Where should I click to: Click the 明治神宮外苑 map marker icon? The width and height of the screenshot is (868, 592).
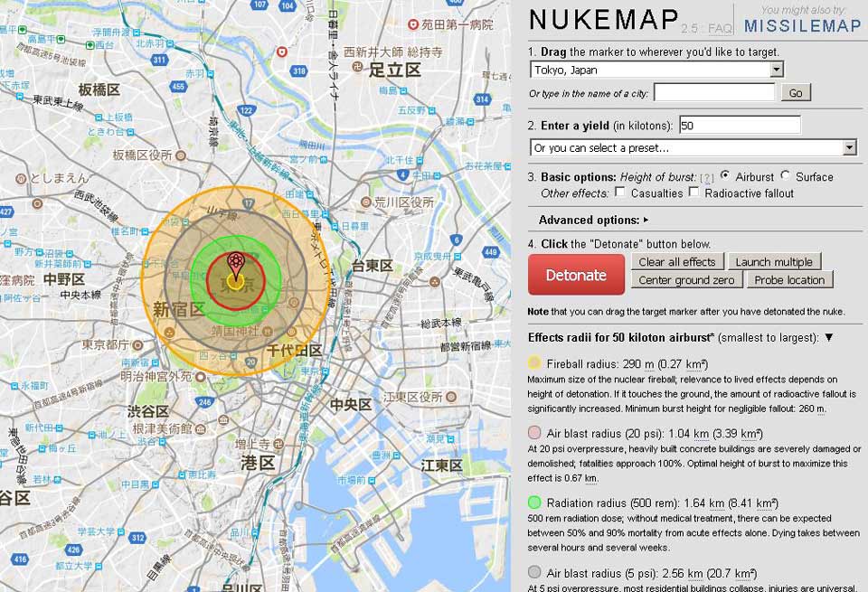point(200,377)
